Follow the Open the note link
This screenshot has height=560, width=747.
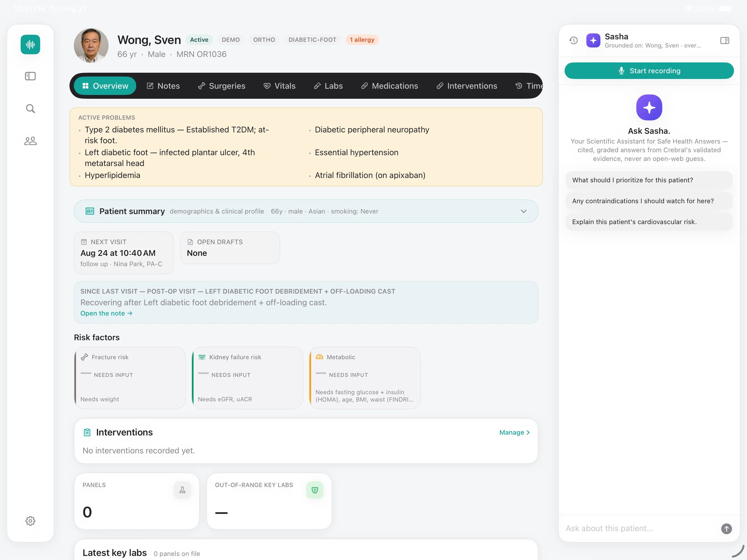[106, 313]
